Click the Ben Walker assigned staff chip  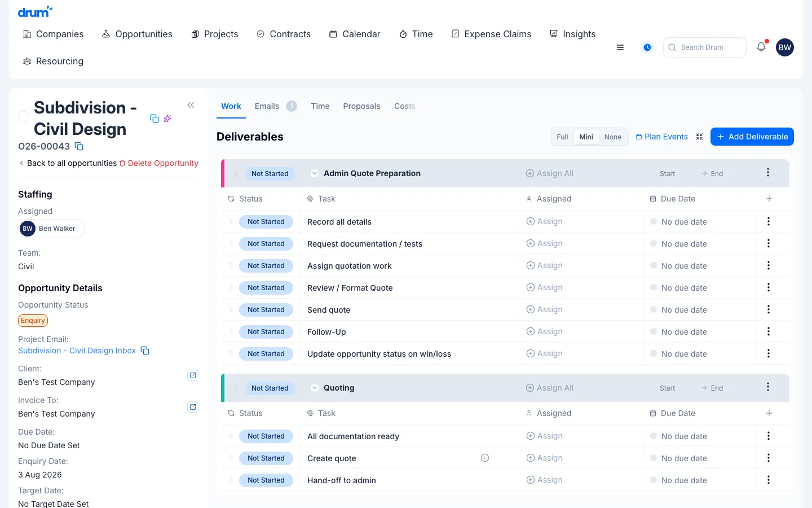click(x=51, y=229)
